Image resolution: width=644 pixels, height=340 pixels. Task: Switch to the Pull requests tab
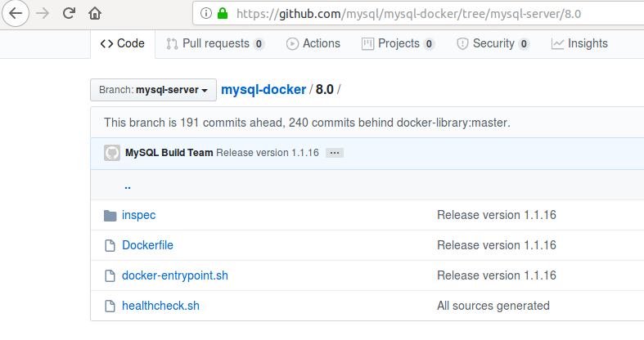pyautogui.click(x=214, y=43)
